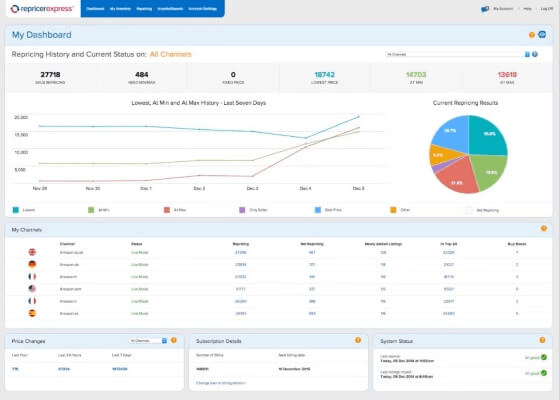Viewport: 559px width, 400px height.
Task: Click the 0 fixed price statistic
Action: tap(233, 75)
